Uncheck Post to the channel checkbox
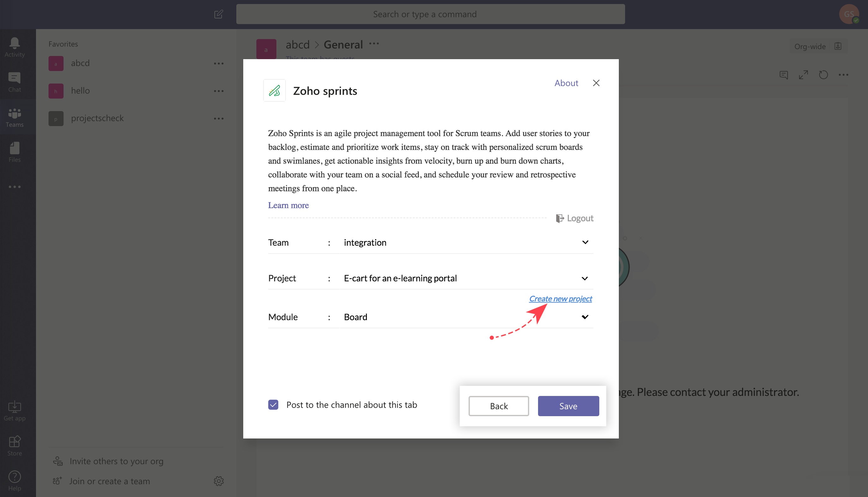The height and width of the screenshot is (497, 868). tap(273, 405)
